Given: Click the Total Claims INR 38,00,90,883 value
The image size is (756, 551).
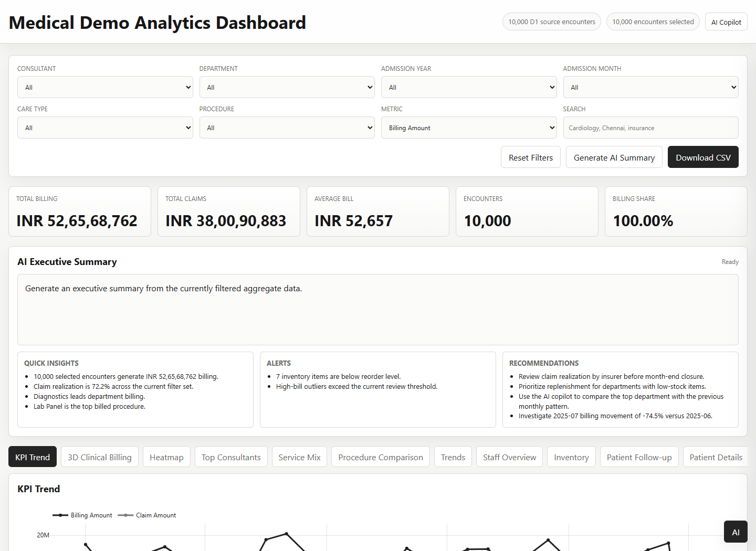Looking at the screenshot, I should (226, 221).
